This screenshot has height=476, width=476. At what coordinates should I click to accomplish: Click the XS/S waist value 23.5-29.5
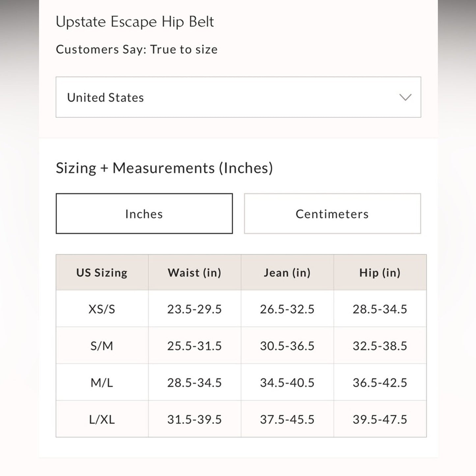(x=194, y=309)
